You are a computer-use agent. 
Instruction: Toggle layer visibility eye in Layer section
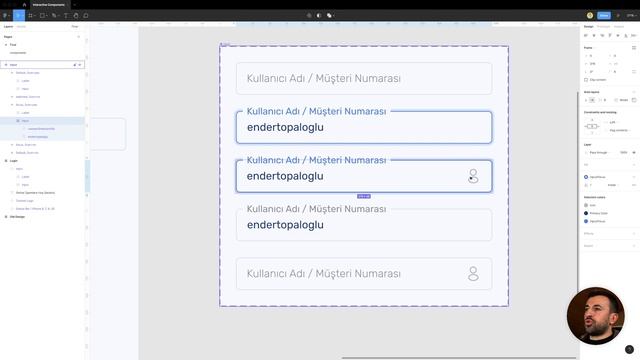click(x=634, y=153)
